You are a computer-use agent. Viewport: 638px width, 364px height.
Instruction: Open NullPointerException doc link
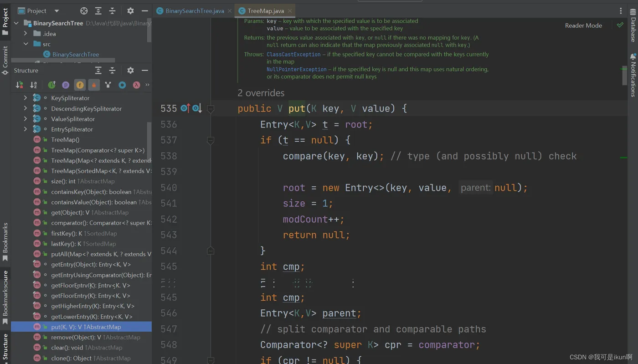click(297, 69)
